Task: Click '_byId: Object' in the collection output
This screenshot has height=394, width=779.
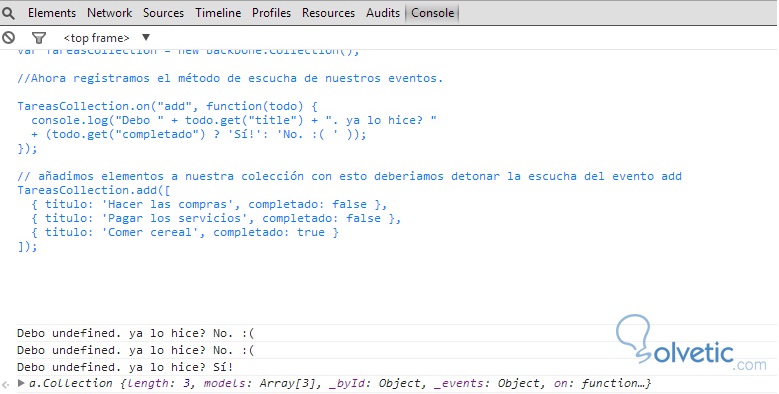Action: click(375, 383)
